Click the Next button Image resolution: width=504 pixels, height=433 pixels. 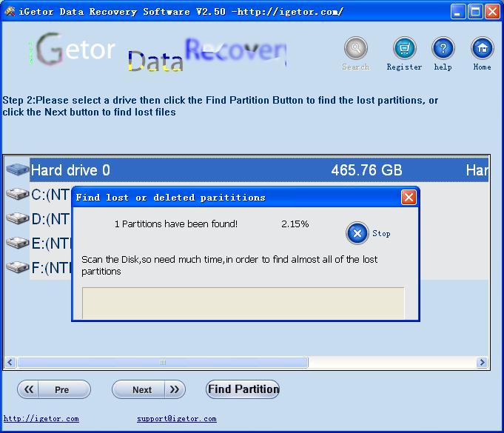(x=149, y=389)
